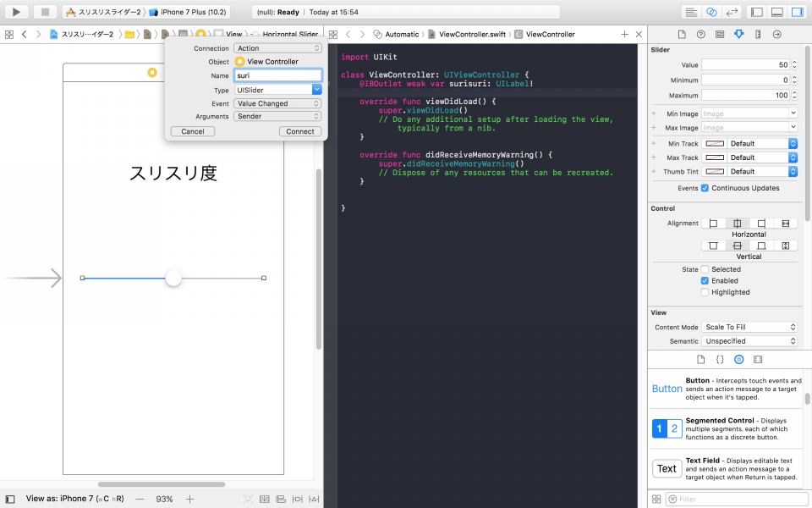Image resolution: width=812 pixels, height=508 pixels.
Task: Show the Standard editor
Action: click(691, 12)
